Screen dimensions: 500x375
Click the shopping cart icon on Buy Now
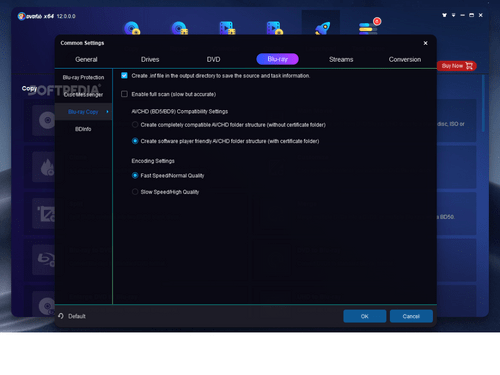click(x=469, y=66)
